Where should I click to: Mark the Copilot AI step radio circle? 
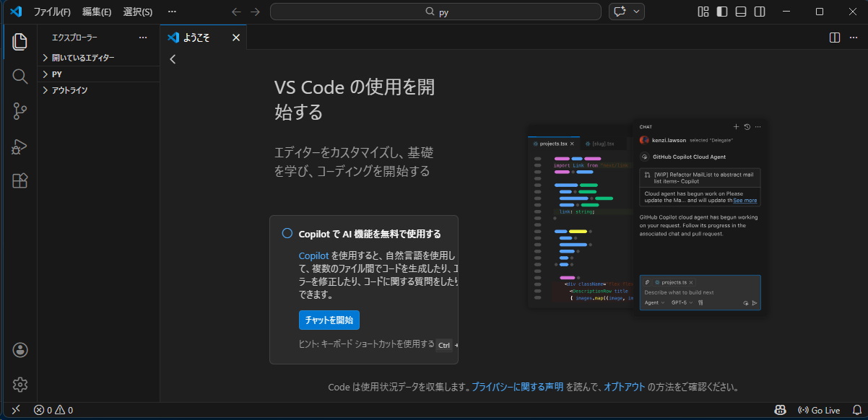pos(287,233)
